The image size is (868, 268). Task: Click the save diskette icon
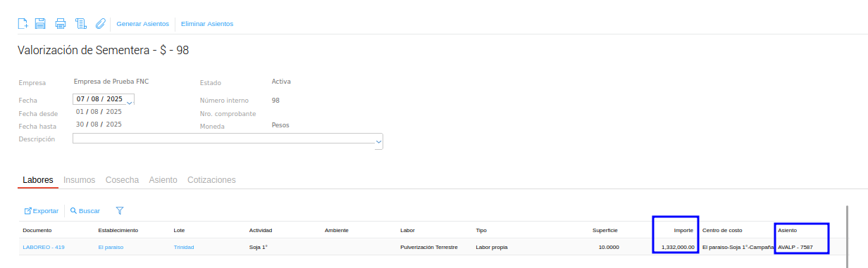pos(41,23)
